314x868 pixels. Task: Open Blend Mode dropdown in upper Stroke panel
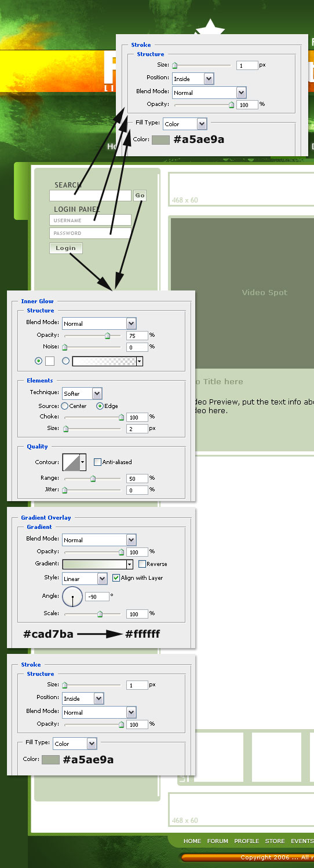(x=209, y=93)
